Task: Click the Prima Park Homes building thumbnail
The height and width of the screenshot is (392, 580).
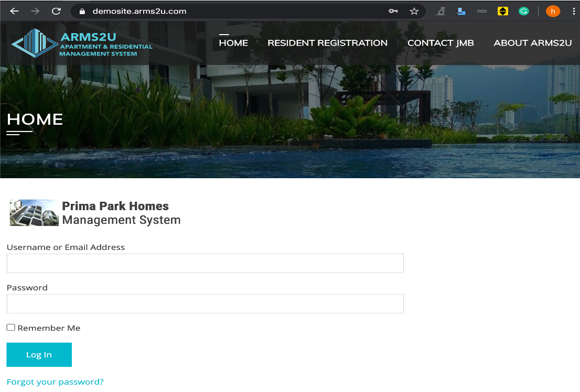Action: point(34,213)
